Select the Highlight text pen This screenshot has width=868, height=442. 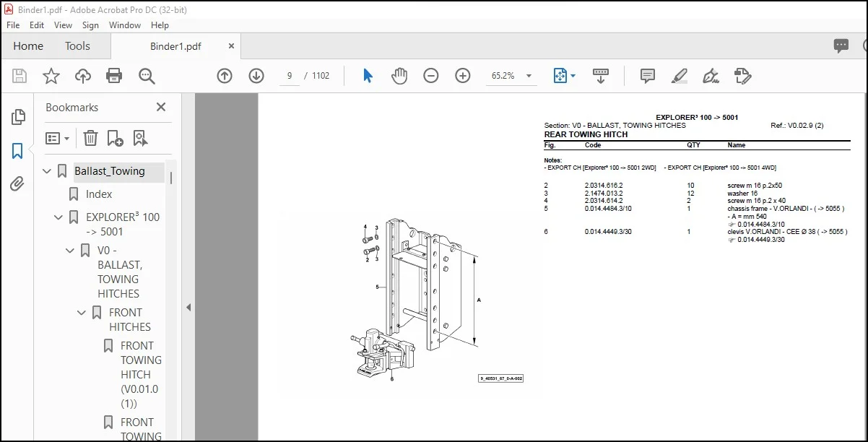pyautogui.click(x=680, y=76)
